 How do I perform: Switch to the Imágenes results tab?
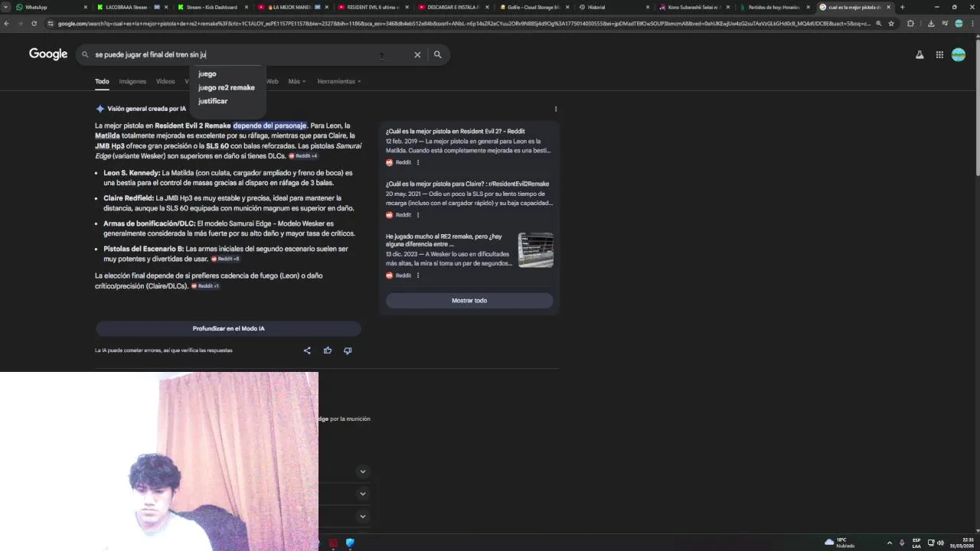coord(132,81)
